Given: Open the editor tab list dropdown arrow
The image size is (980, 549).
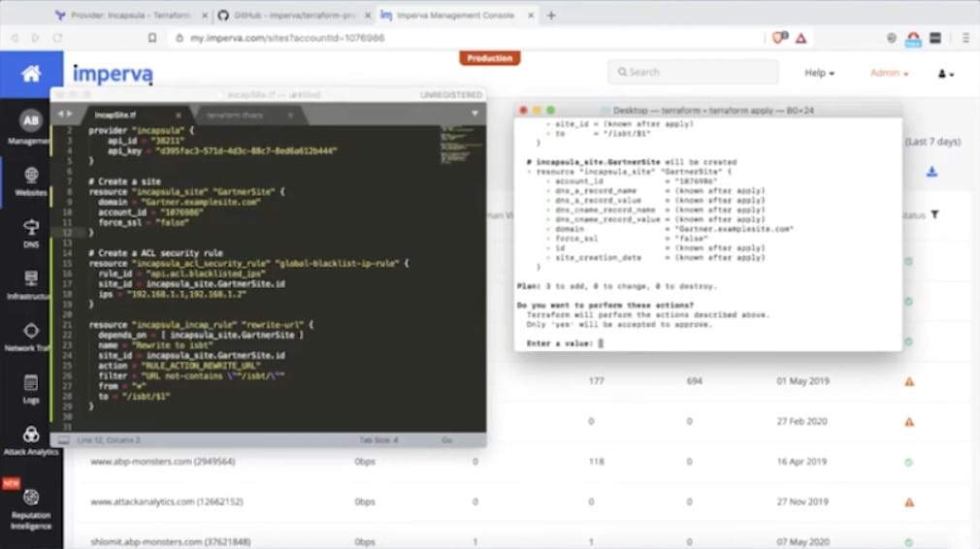Looking at the screenshot, I should point(474,113).
